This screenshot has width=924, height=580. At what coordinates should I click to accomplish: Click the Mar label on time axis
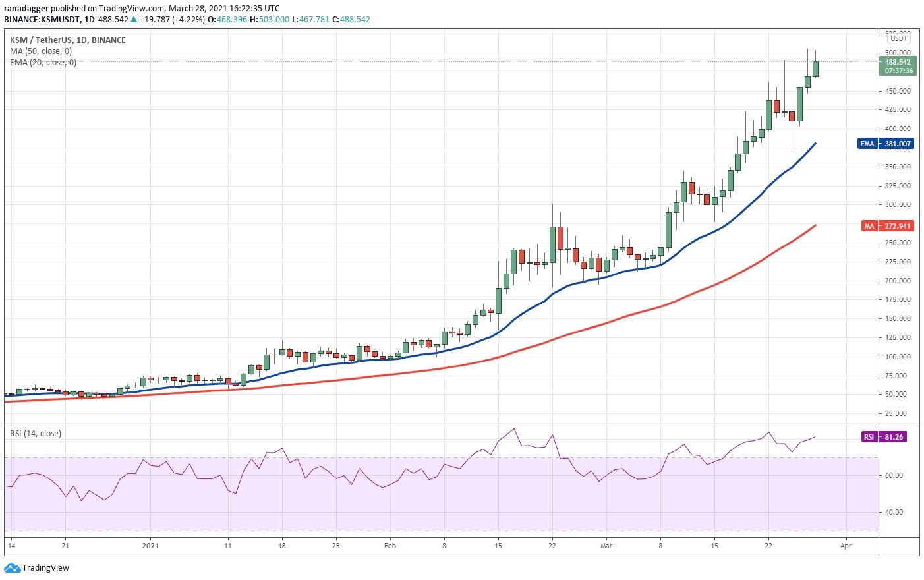(606, 546)
